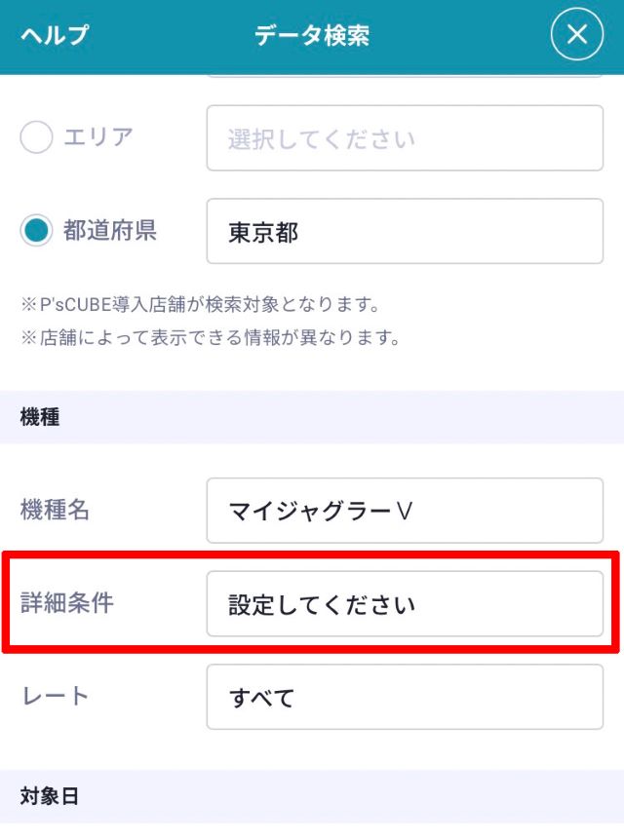Click the レート label
This screenshot has width=624, height=840.
click(55, 696)
